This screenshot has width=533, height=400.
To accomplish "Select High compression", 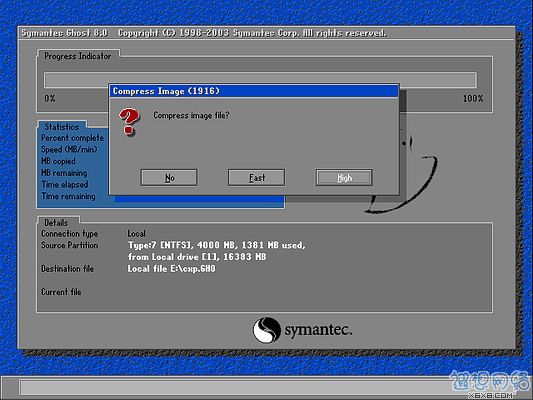I will coord(344,177).
